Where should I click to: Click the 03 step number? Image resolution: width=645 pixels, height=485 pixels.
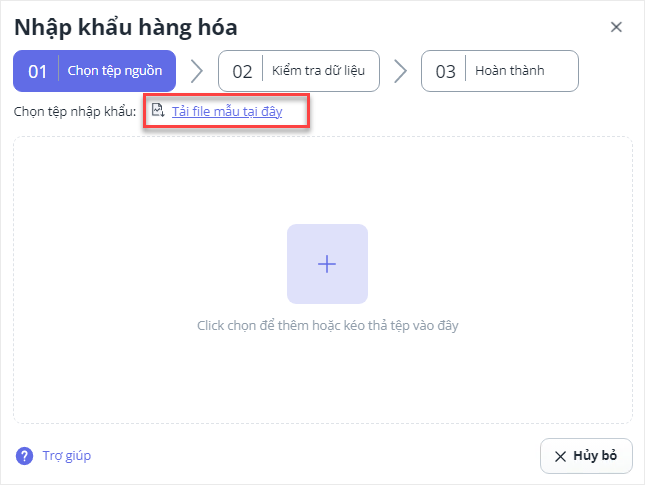(x=445, y=71)
